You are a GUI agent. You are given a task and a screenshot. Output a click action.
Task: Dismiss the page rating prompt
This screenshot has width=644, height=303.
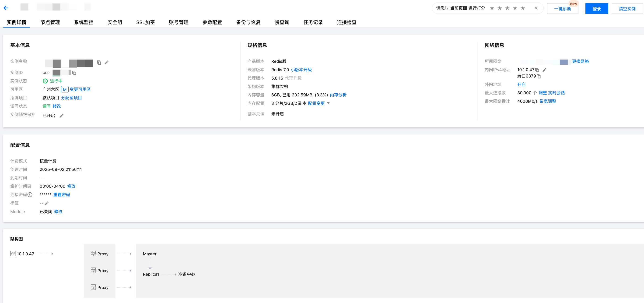pos(536,8)
